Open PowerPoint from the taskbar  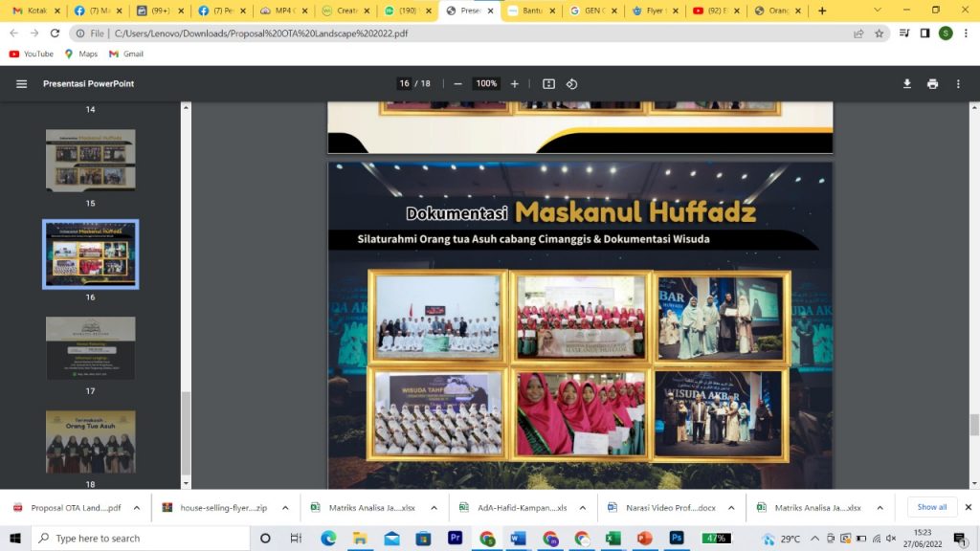point(644,538)
